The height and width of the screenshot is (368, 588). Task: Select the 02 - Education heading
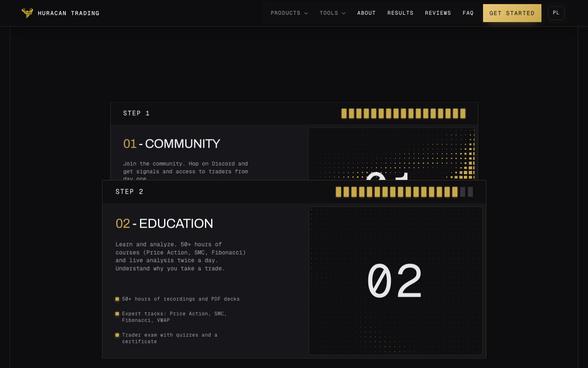coord(164,224)
